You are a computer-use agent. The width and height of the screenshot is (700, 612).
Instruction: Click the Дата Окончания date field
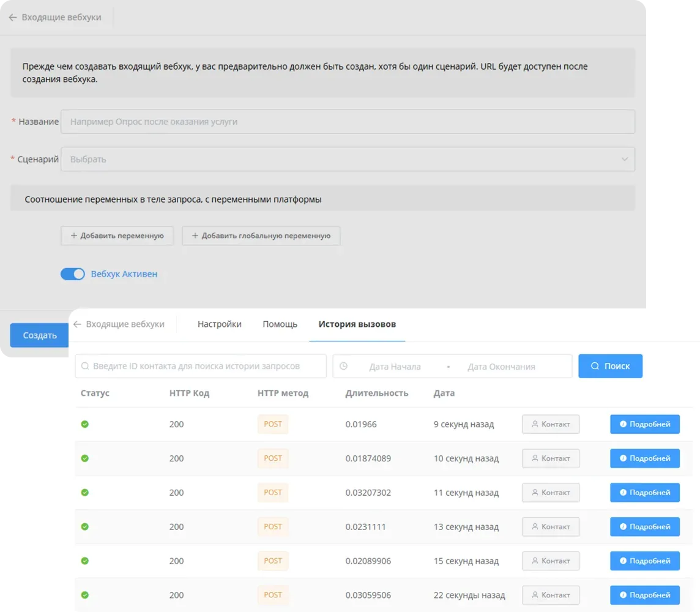(x=501, y=367)
